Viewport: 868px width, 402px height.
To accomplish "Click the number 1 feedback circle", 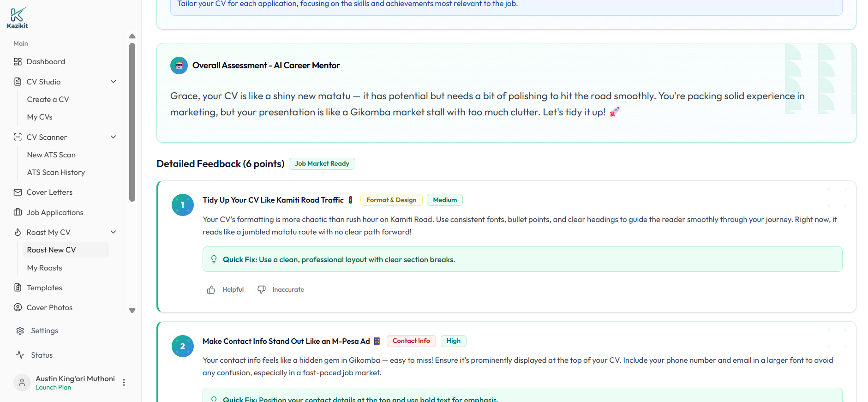I will coord(183,205).
